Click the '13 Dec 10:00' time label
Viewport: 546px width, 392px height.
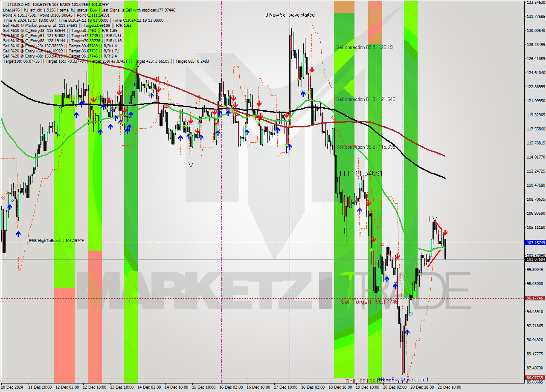(x=122, y=387)
